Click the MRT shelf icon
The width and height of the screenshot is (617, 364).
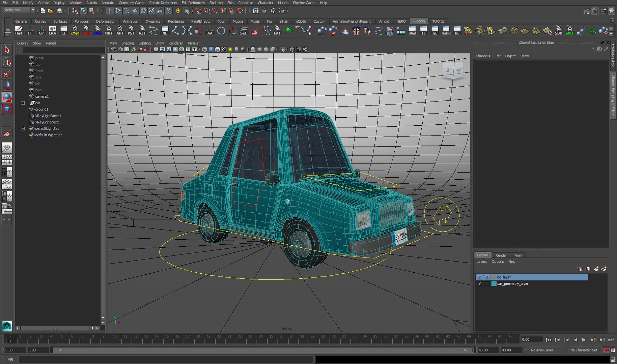[x=109, y=31]
